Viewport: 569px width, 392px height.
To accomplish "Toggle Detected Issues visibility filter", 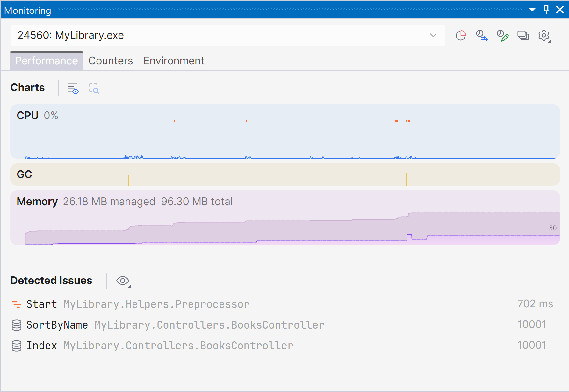I will [x=122, y=281].
